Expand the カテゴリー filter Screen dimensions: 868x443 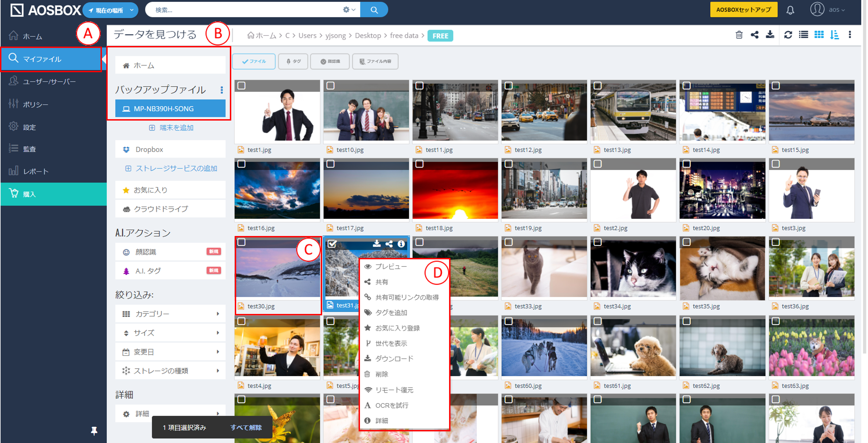tap(170, 314)
